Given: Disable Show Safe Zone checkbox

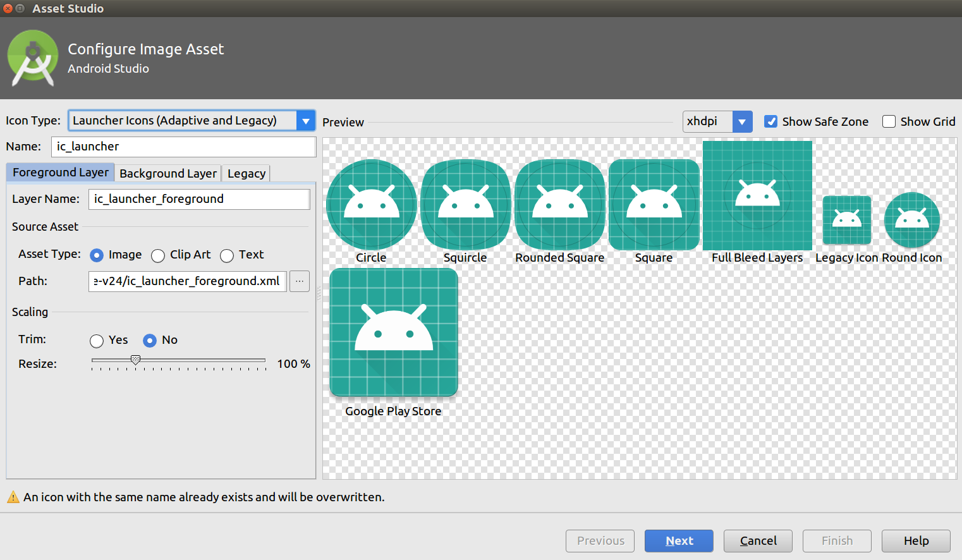Looking at the screenshot, I should (x=770, y=121).
